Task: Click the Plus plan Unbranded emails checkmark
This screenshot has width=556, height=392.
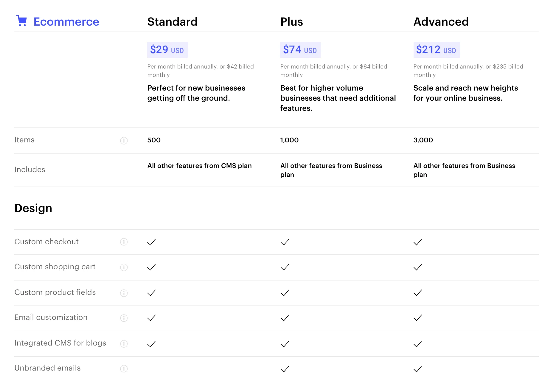Action: coord(285,369)
